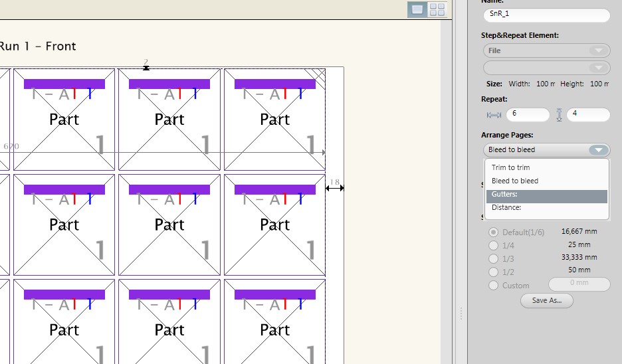The height and width of the screenshot is (364, 622).
Task: Select the Gutters: option
Action: [x=547, y=195]
